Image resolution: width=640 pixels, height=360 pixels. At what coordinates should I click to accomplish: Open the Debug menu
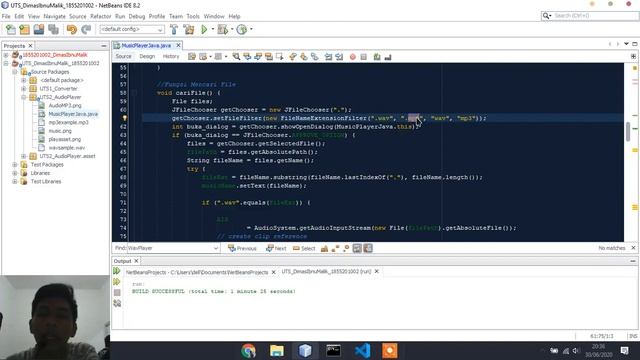pyautogui.click(x=137, y=16)
